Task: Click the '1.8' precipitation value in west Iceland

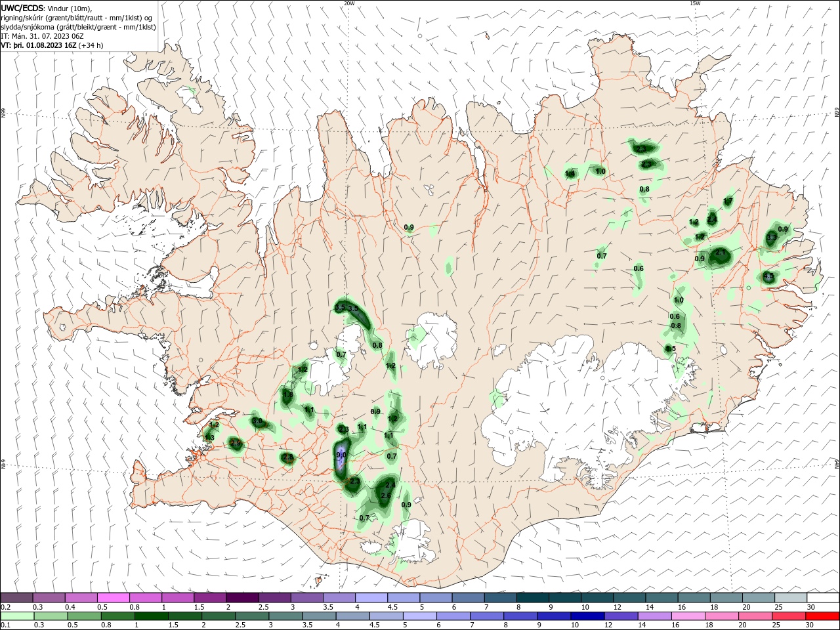Action: 287,394
